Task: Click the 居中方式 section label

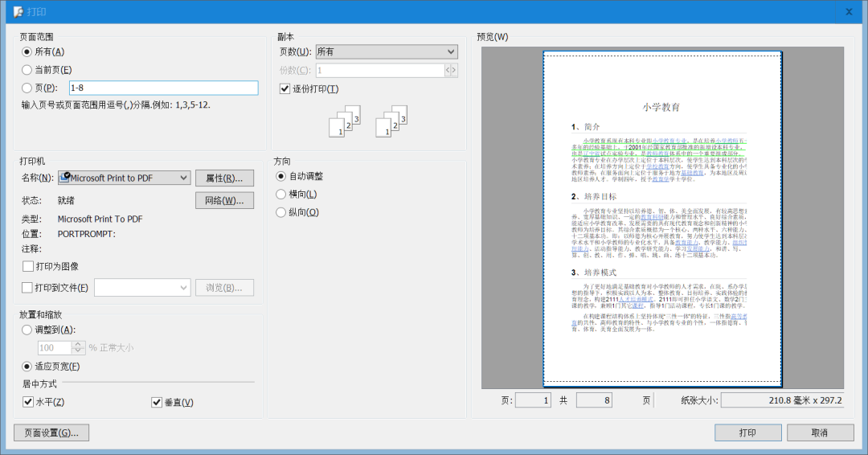Action: click(39, 383)
